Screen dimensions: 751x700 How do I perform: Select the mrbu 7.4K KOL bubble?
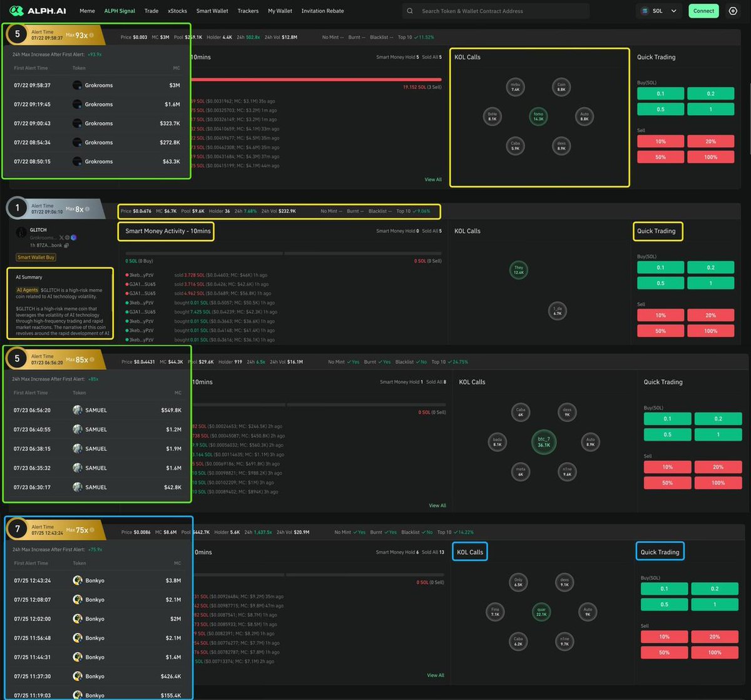515,87
